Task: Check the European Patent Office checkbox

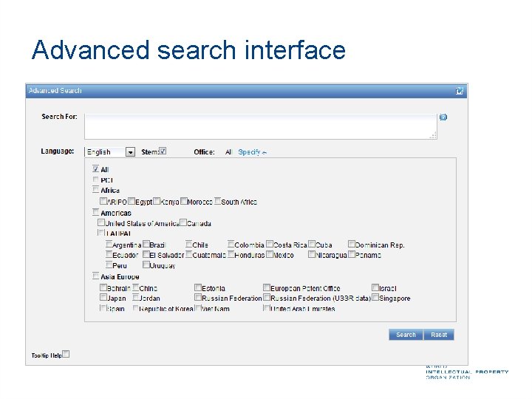Action: click(267, 287)
